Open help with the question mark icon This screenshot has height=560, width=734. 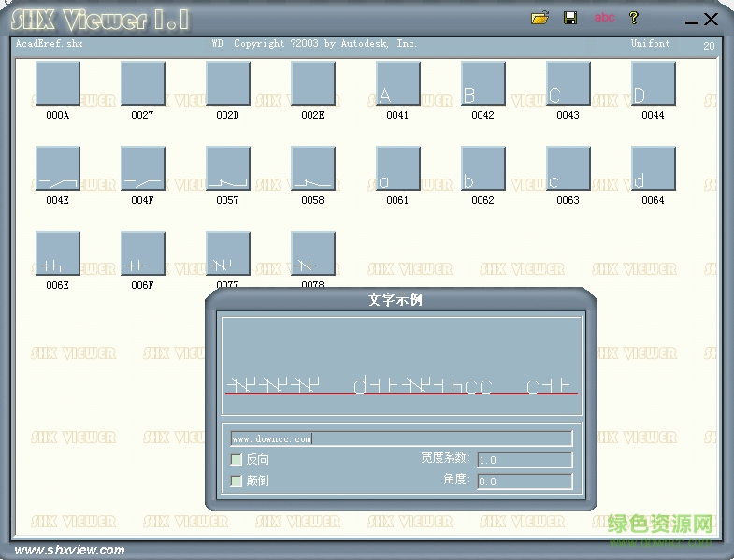633,18
